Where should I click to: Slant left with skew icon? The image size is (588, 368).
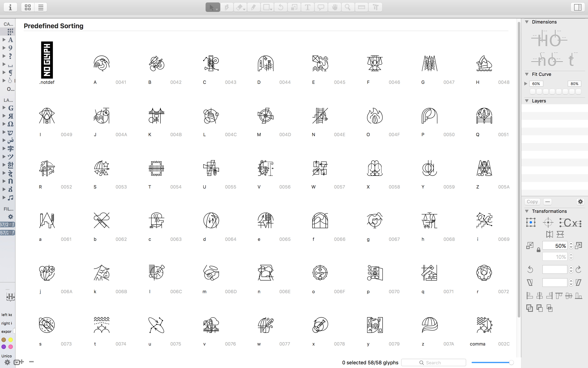[530, 283]
